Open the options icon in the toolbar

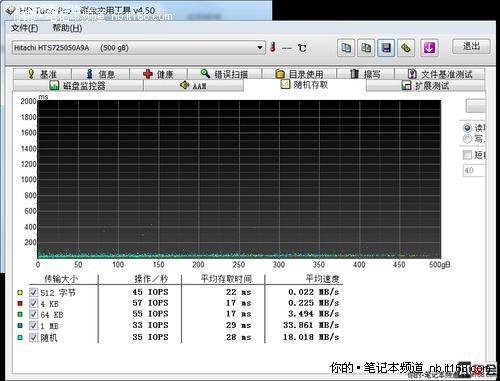(x=406, y=48)
